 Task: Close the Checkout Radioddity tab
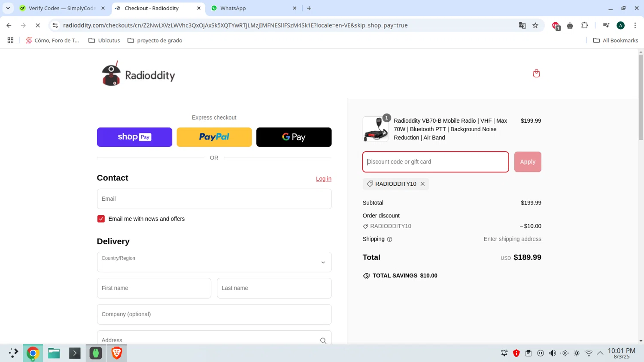(x=199, y=8)
